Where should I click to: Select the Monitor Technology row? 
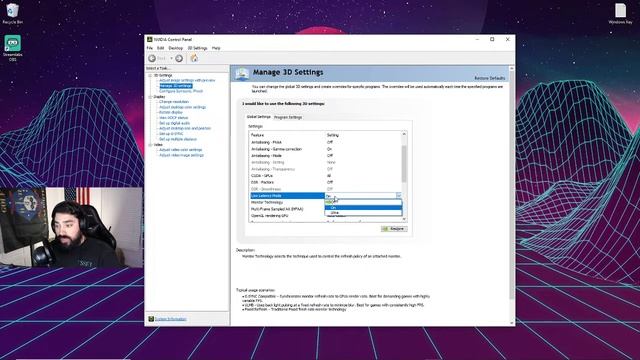click(287, 202)
